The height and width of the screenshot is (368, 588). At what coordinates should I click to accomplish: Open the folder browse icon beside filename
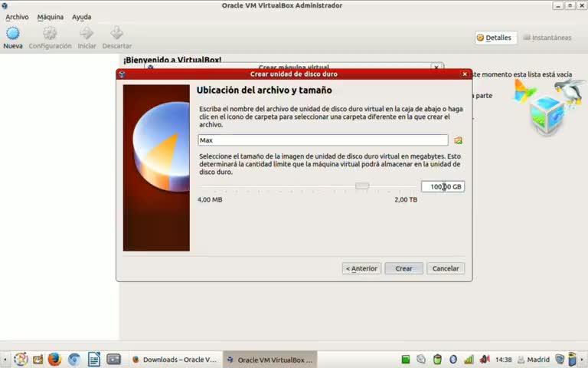pos(459,140)
